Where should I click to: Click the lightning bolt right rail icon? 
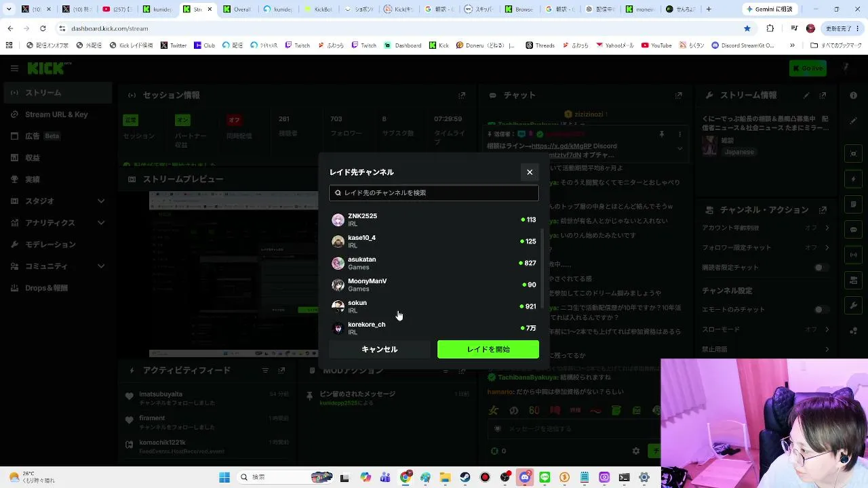click(854, 180)
